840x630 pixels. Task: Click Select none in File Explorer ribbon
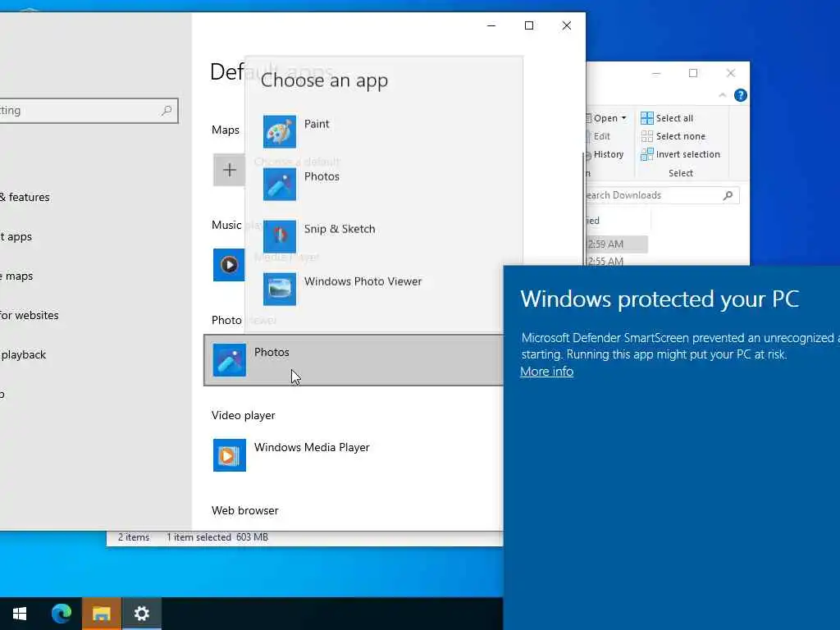click(x=673, y=136)
